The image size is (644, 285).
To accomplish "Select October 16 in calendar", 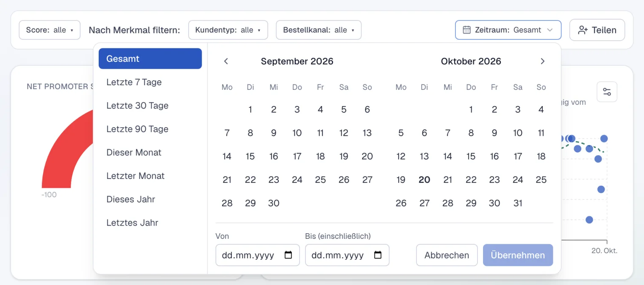I will point(494,156).
